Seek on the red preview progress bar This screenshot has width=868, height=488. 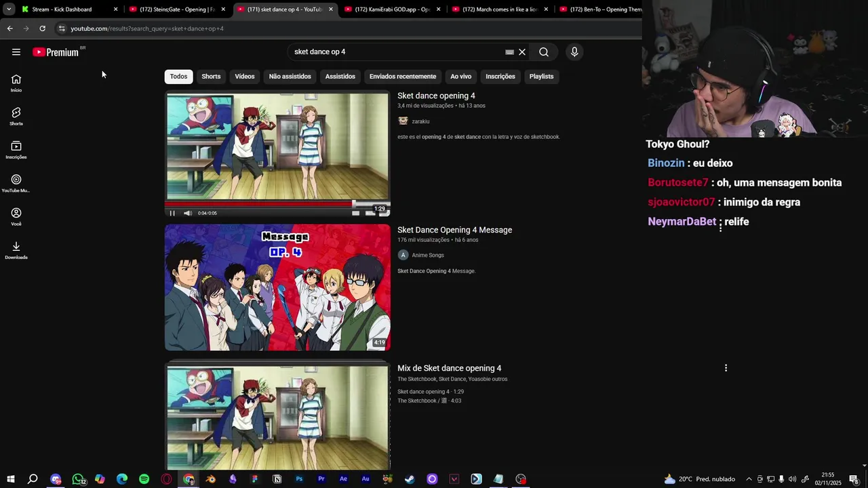click(x=277, y=203)
